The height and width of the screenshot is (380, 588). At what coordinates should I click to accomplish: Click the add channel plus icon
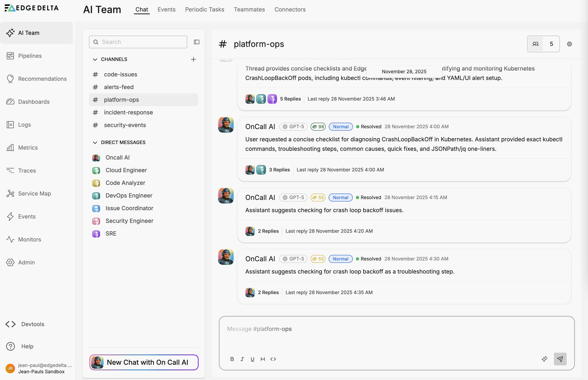[x=193, y=59]
